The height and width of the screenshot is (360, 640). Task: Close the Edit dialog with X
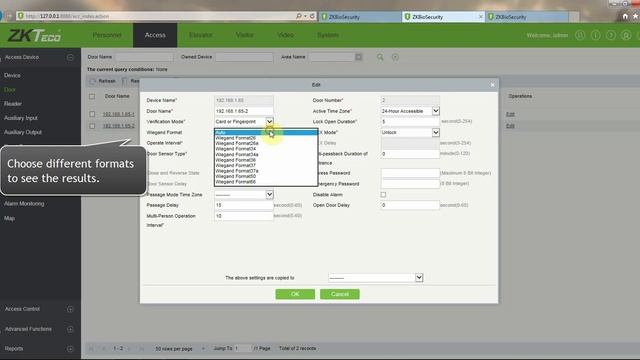pos(492,85)
